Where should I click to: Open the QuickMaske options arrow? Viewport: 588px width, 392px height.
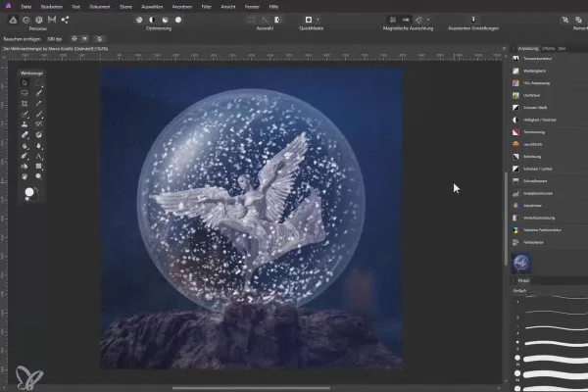click(318, 20)
